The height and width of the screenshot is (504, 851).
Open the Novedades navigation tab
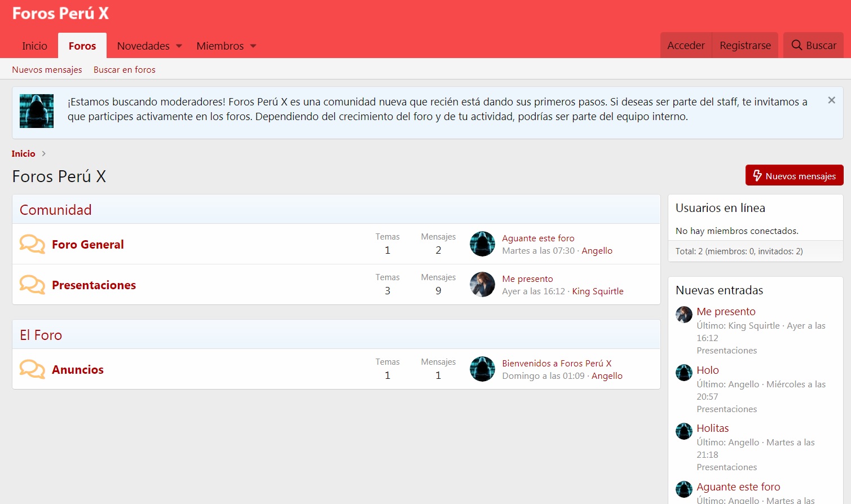[x=143, y=46]
